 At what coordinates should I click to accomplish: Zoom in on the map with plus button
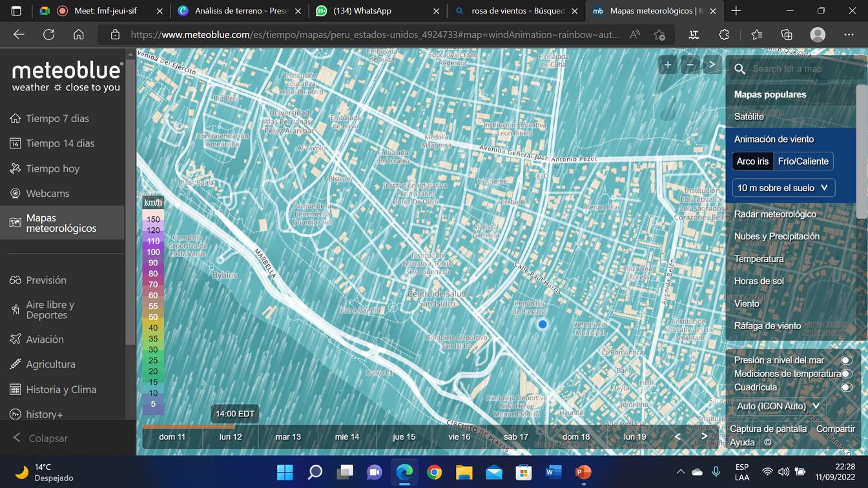coord(668,65)
